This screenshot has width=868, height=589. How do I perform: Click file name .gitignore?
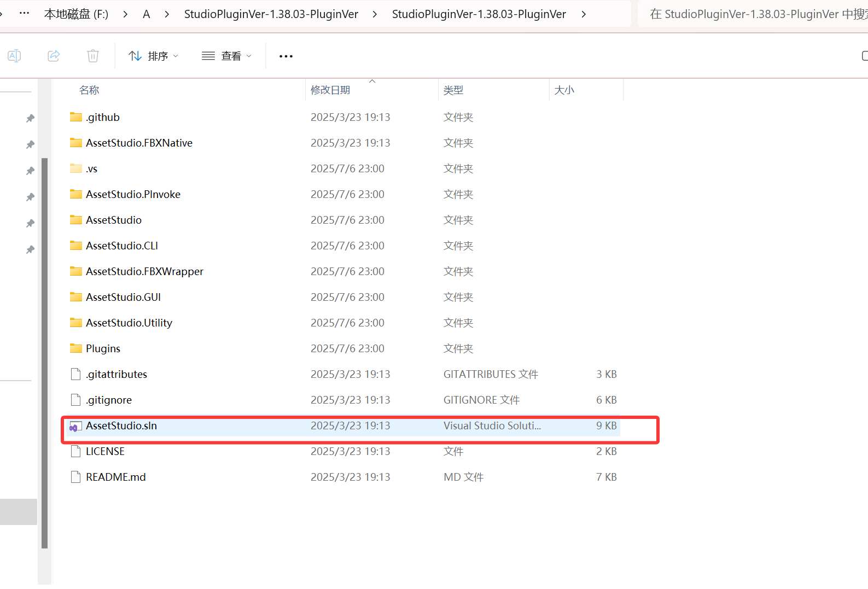click(x=109, y=400)
